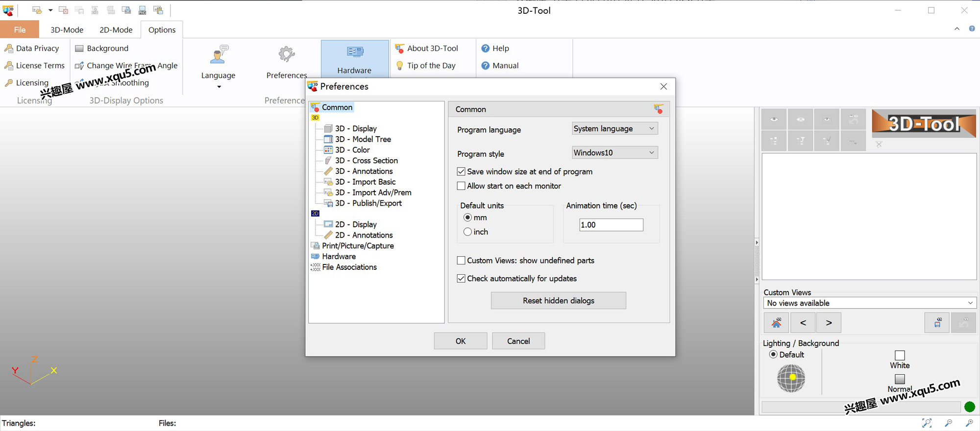Open the Program language dropdown
Image resolution: width=980 pixels, height=431 pixels.
click(x=615, y=128)
